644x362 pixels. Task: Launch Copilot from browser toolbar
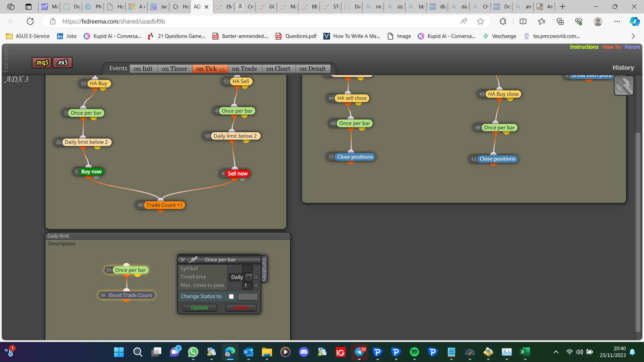[x=634, y=21]
